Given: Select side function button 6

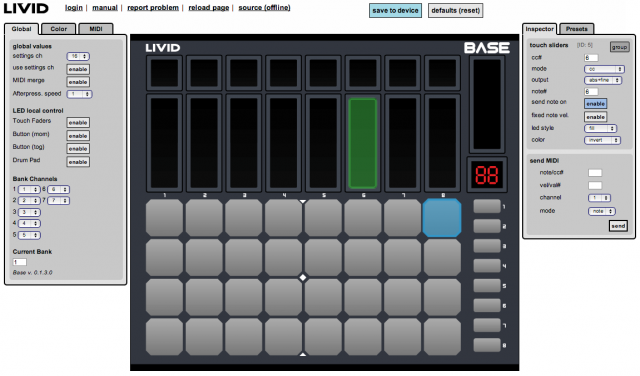Looking at the screenshot, I should [487, 305].
